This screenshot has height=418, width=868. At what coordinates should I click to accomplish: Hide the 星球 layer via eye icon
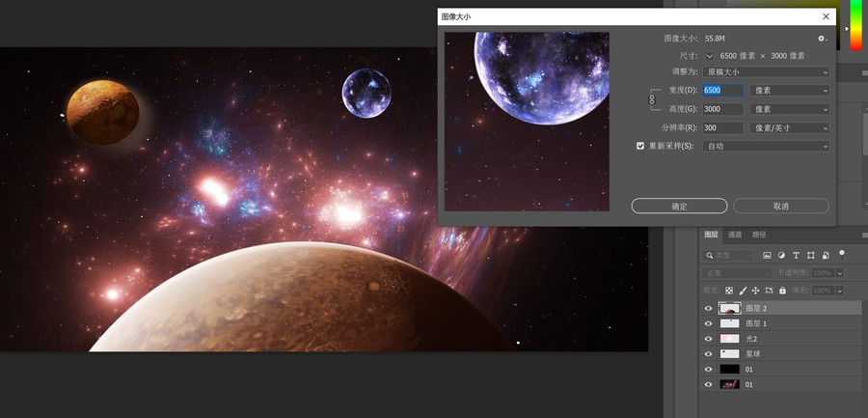(x=709, y=353)
